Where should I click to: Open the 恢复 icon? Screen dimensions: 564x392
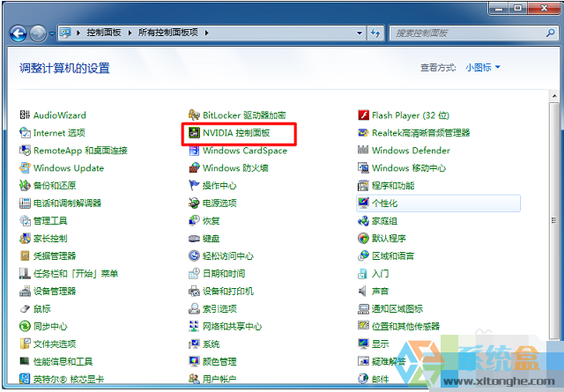194,221
